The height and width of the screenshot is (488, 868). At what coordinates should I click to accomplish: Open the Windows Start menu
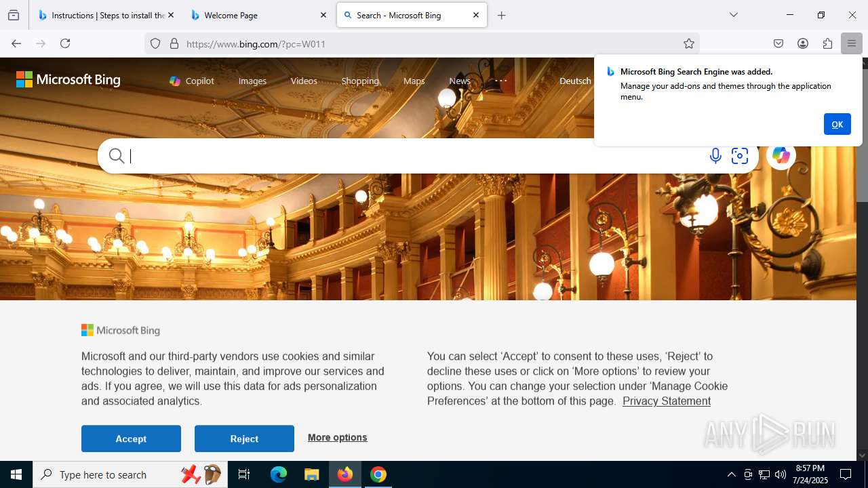pos(16,474)
